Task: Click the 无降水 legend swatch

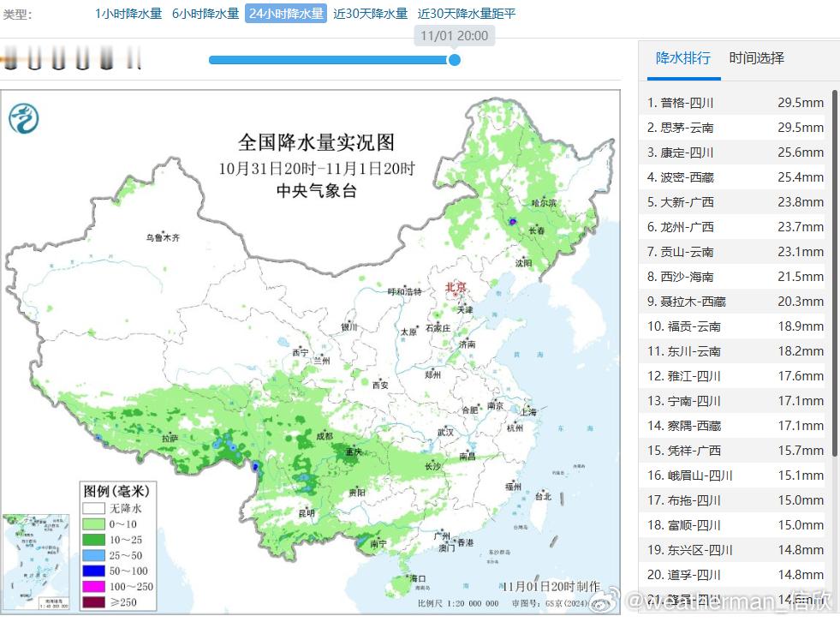Action: click(x=94, y=507)
